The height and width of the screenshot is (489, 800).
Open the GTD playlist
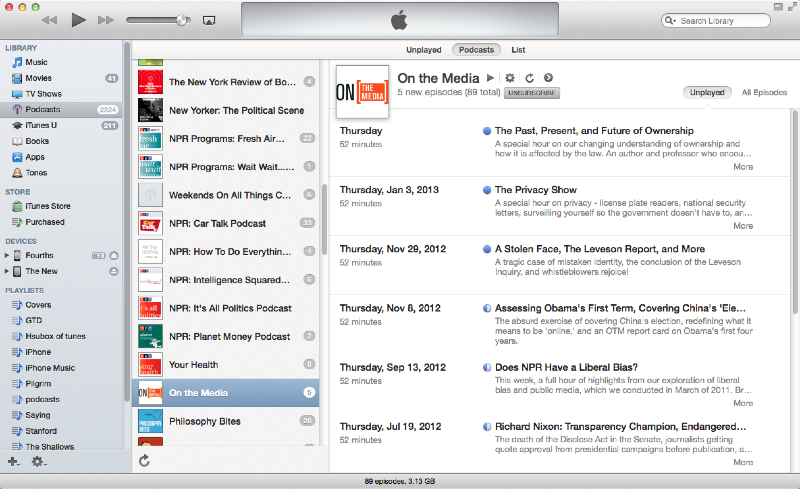(33, 321)
